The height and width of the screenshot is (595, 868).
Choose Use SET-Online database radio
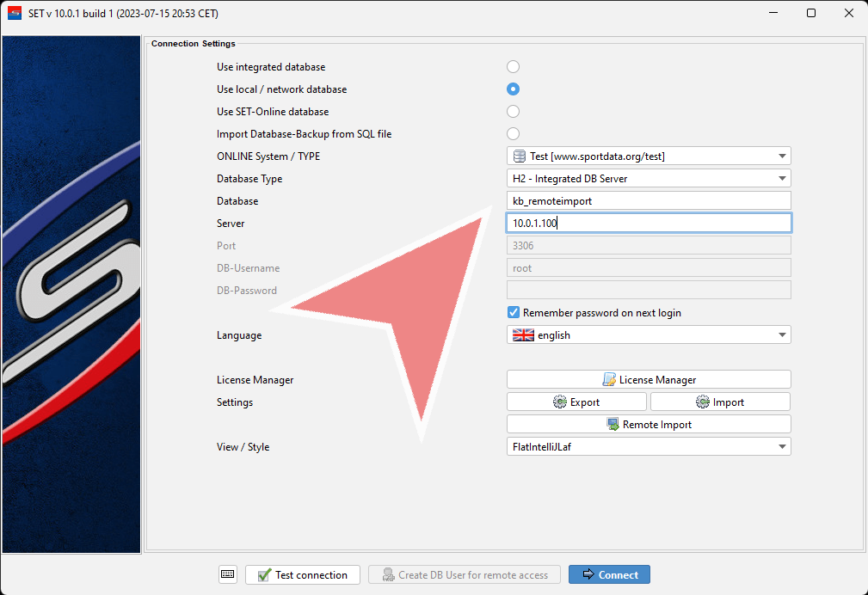[514, 112]
